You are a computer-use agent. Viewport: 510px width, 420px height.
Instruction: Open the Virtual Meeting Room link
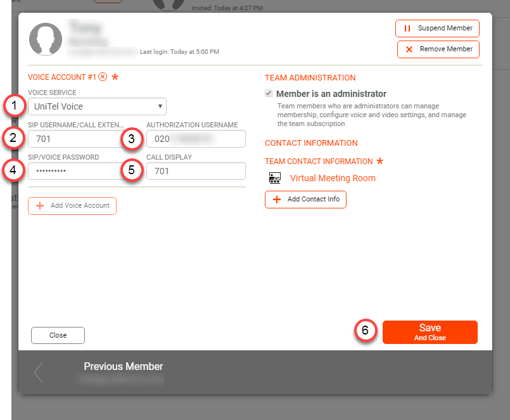tap(333, 178)
